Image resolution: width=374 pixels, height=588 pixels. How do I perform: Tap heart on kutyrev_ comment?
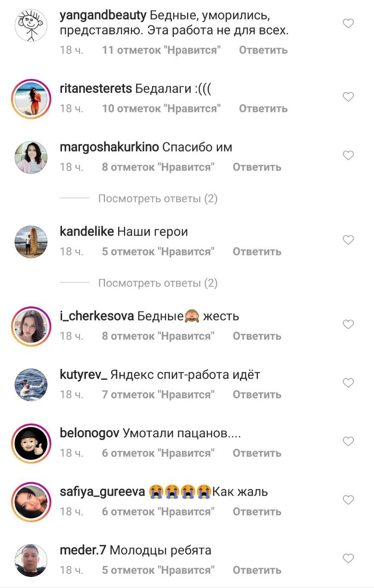pyautogui.click(x=348, y=383)
